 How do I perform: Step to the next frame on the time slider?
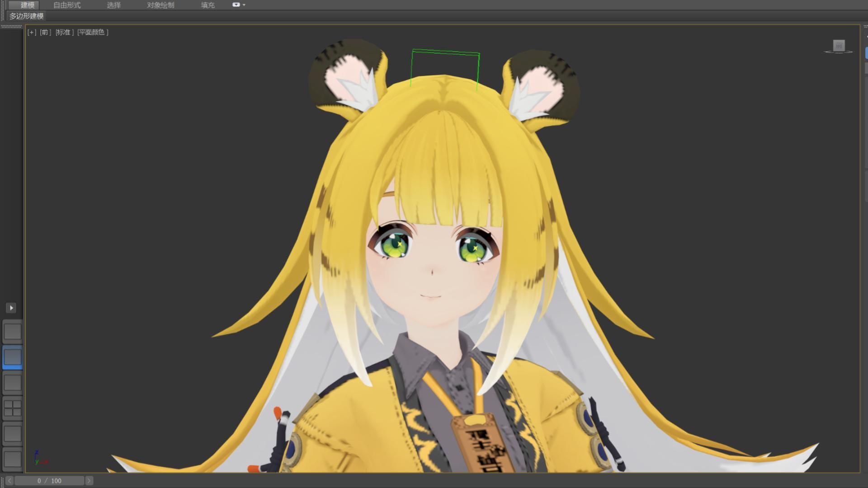click(89, 481)
